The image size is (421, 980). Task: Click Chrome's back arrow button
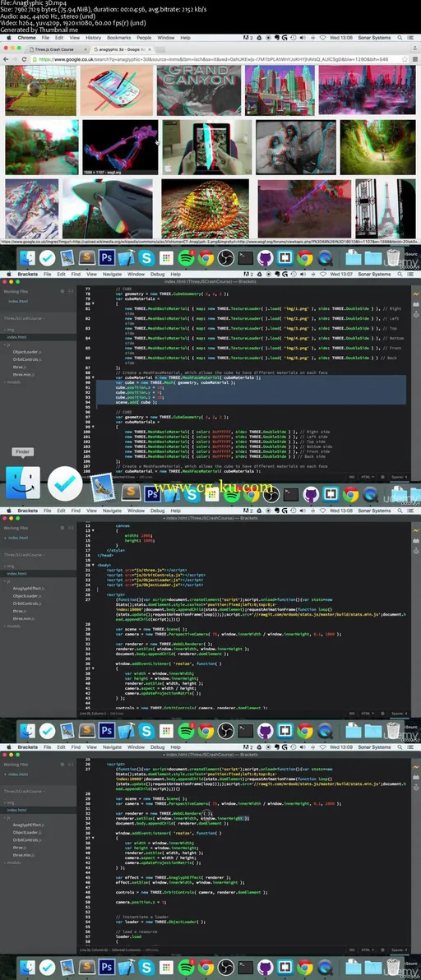pos(7,58)
